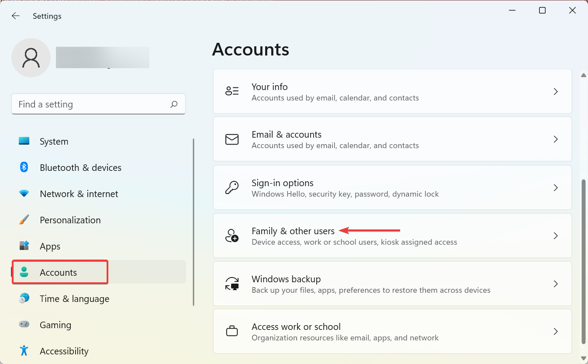The height and width of the screenshot is (364, 588).
Task: Click the Sign-in options key icon
Action: tap(232, 187)
